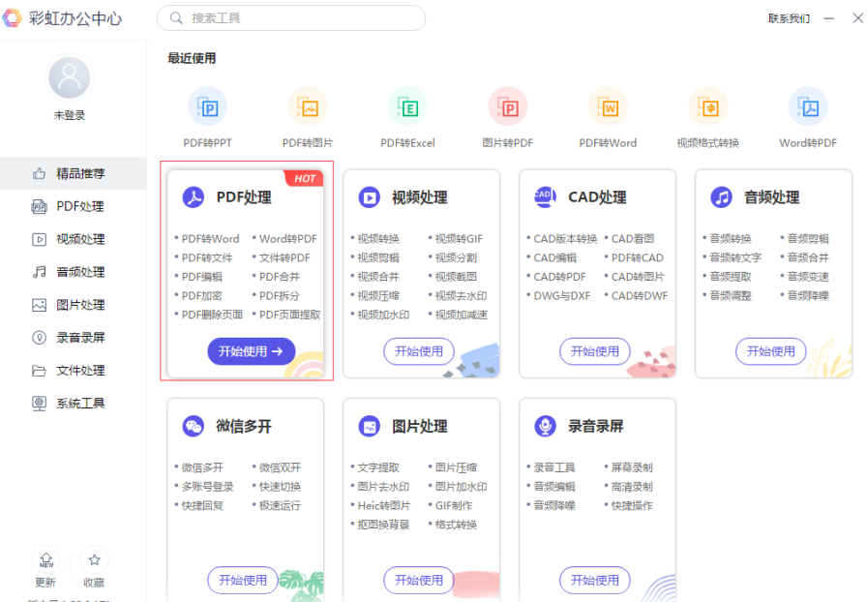Open 视频压缩 in 视频处理 card
This screenshot has width=868, height=602.
pos(378,296)
